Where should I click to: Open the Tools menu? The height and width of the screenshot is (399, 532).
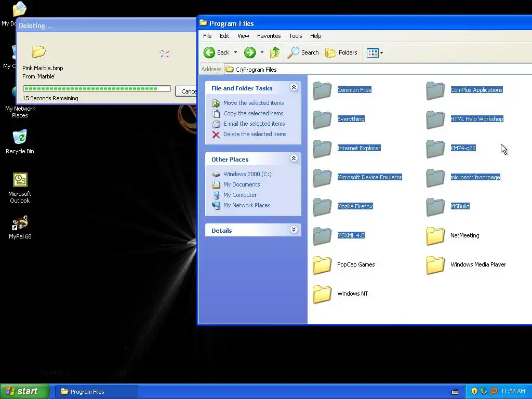click(x=296, y=36)
